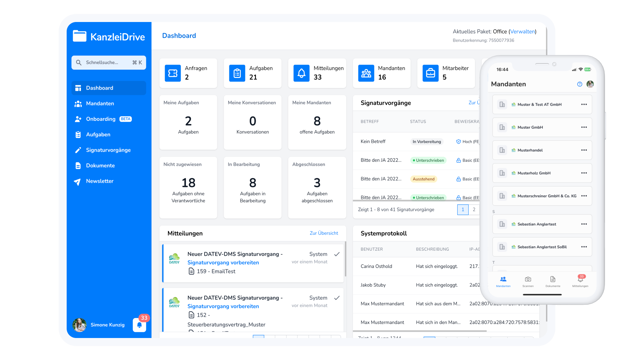Open the Verwalten package link
640x360 pixels.
(x=523, y=31)
